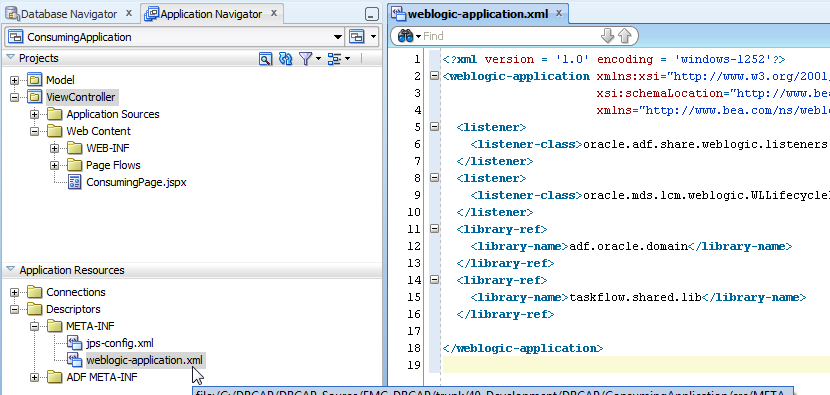Close the weblogic-application.xml editor tab

(x=560, y=14)
